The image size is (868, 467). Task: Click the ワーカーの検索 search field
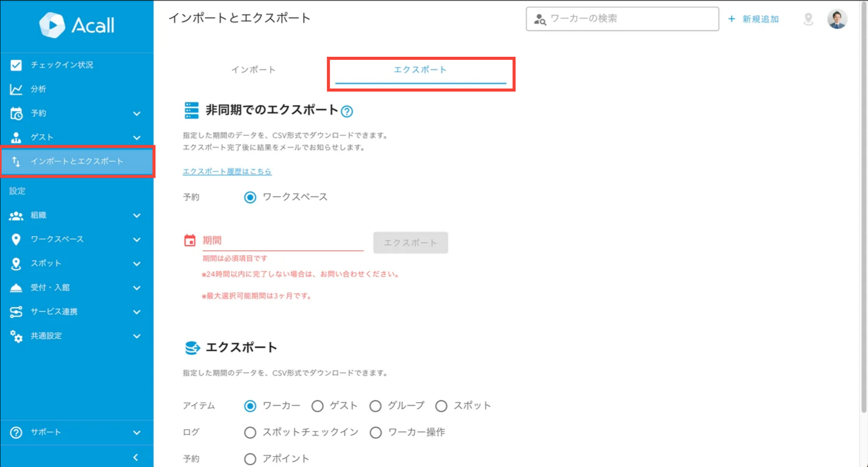point(622,19)
